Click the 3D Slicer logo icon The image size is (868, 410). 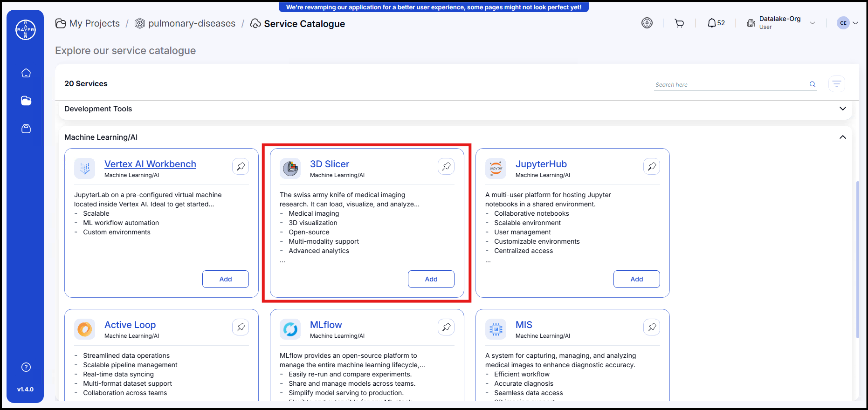click(290, 168)
